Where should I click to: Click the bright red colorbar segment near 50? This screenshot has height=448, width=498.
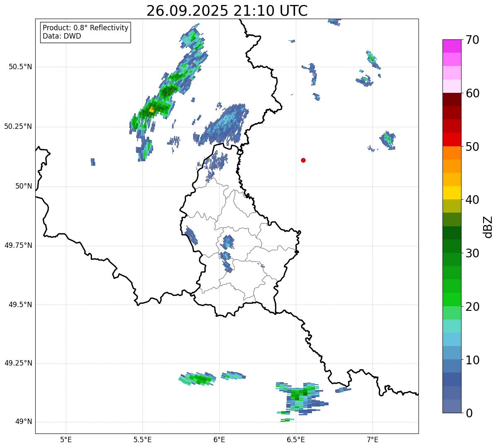point(452,139)
